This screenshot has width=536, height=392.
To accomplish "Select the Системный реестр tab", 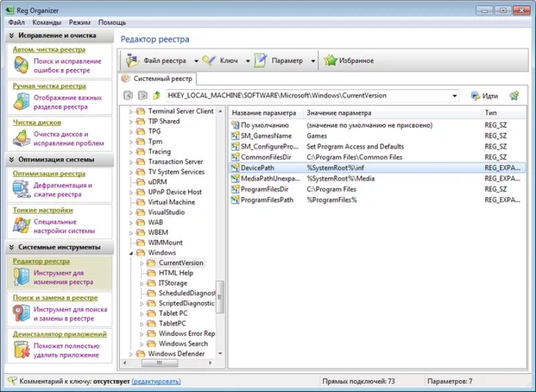I will 157,78.
